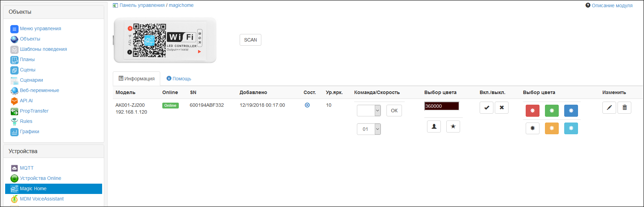Confirm the command with OK button

pyautogui.click(x=394, y=111)
